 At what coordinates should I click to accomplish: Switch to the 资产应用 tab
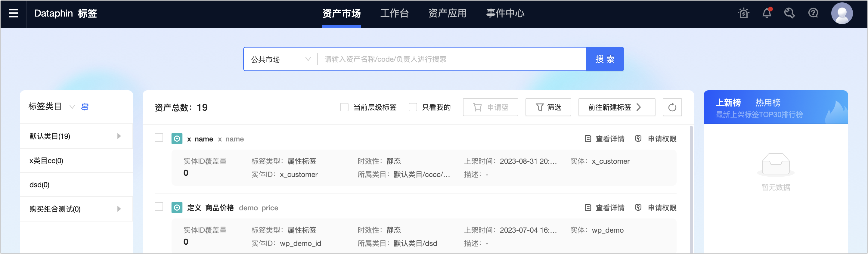coord(447,14)
